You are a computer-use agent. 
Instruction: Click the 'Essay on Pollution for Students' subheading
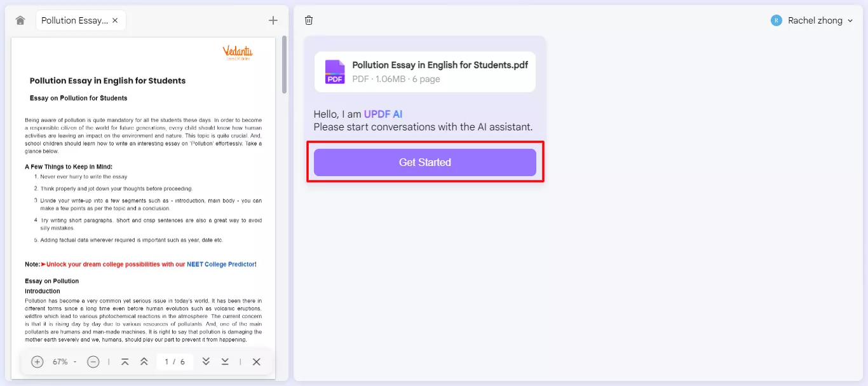coord(79,98)
